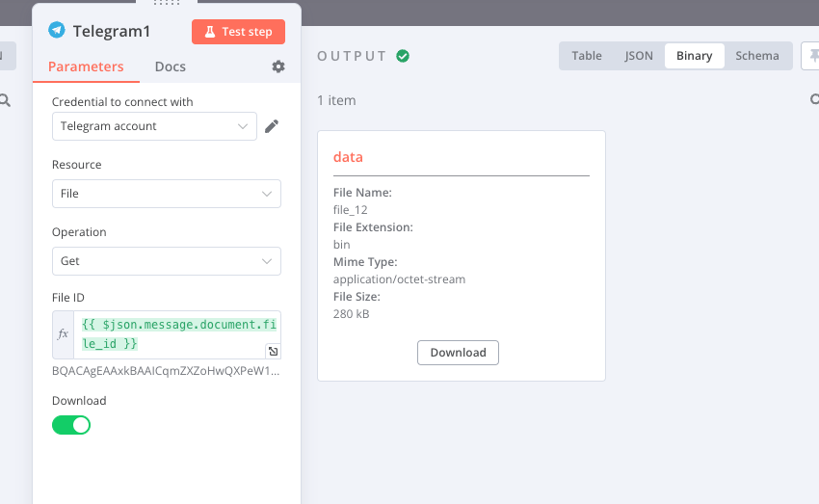This screenshot has width=819, height=504.
Task: Turn off the Download toggle
Action: [x=71, y=425]
